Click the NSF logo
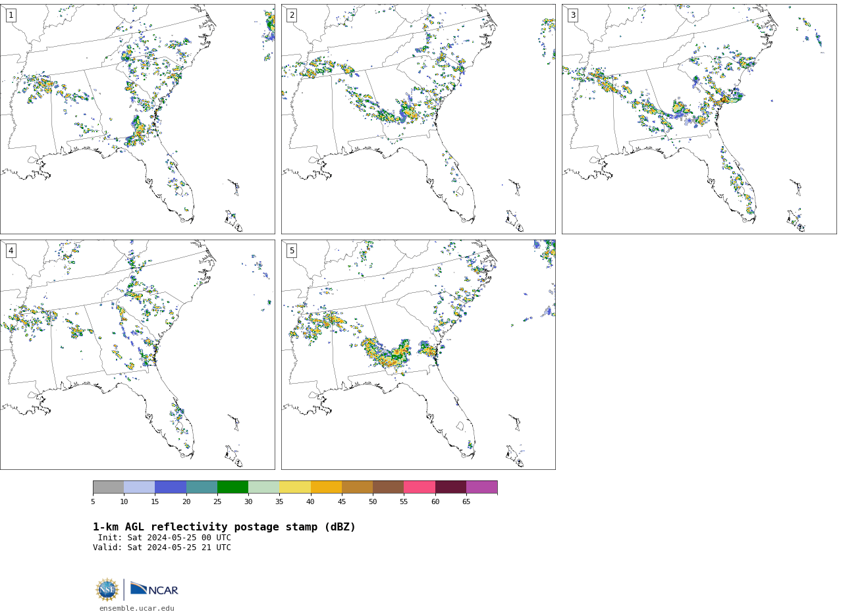This screenshot has height=616, width=843. (107, 590)
